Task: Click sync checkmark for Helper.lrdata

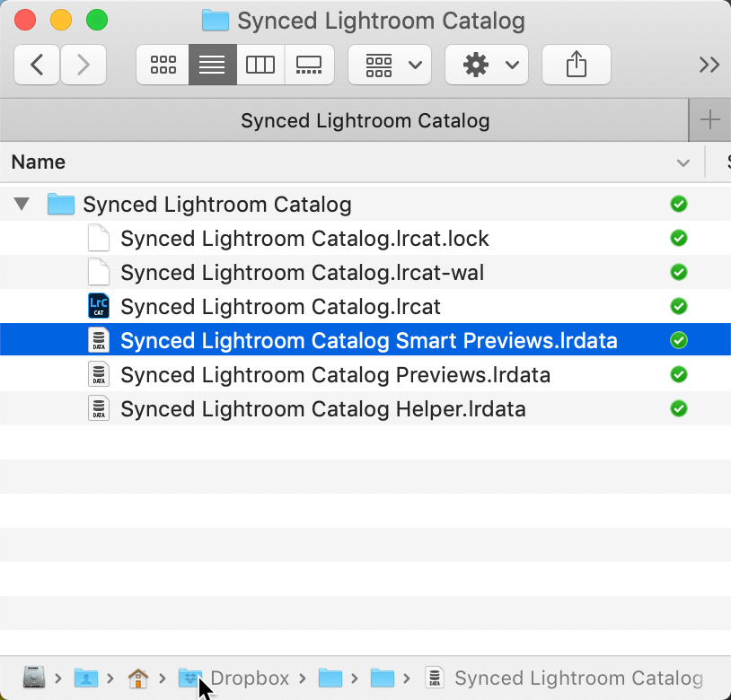Action: point(679,408)
